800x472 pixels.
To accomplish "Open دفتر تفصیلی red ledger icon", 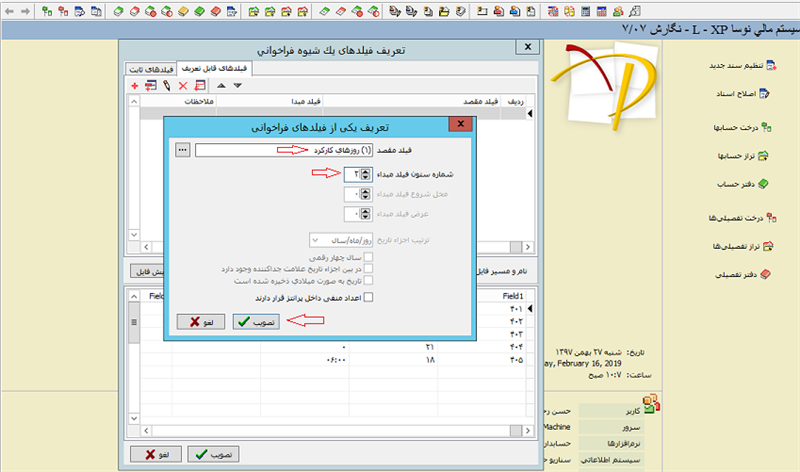I will tap(765, 274).
